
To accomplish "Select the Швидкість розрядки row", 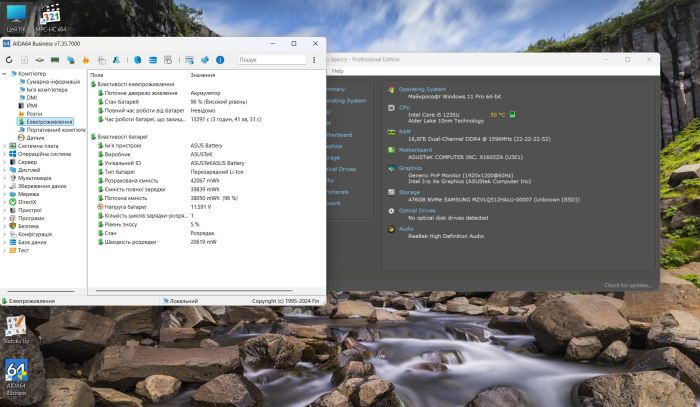I will click(207, 242).
